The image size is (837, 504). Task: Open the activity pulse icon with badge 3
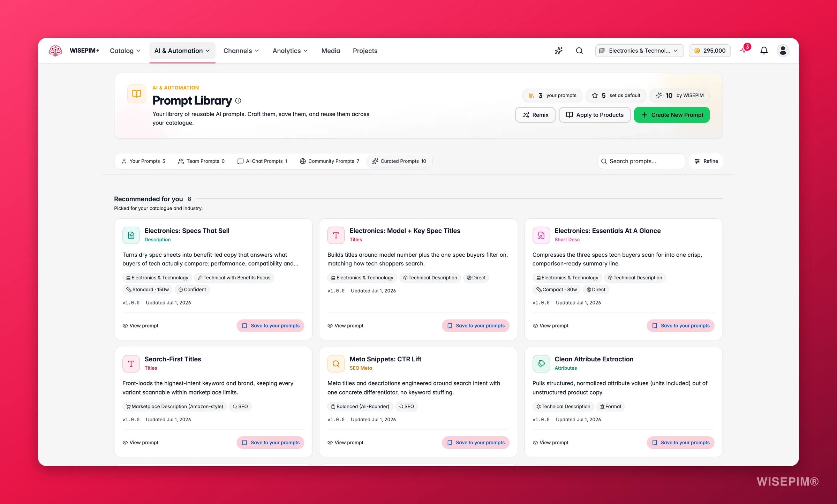(x=744, y=50)
